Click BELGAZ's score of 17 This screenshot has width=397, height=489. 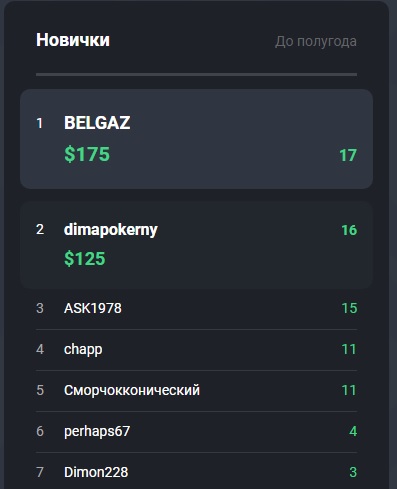[348, 156]
